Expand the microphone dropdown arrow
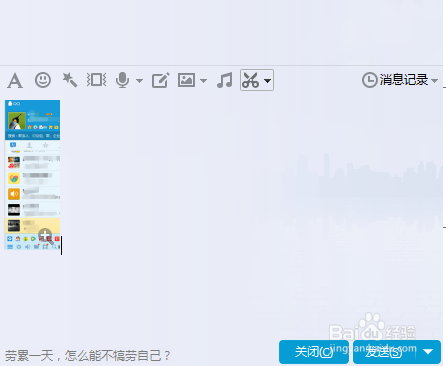446x366 pixels. (140, 81)
